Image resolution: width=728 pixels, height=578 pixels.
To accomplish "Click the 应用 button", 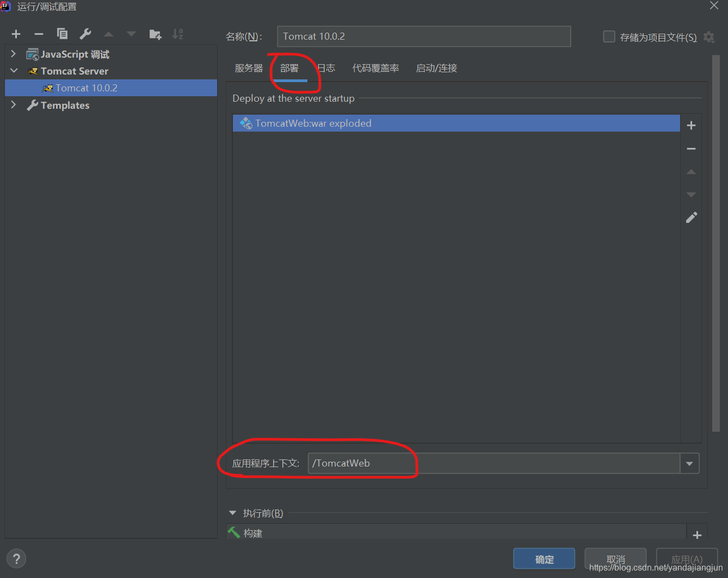I will click(x=687, y=558).
